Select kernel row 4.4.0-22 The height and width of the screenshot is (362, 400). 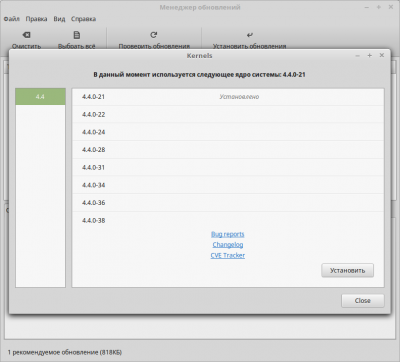point(228,114)
